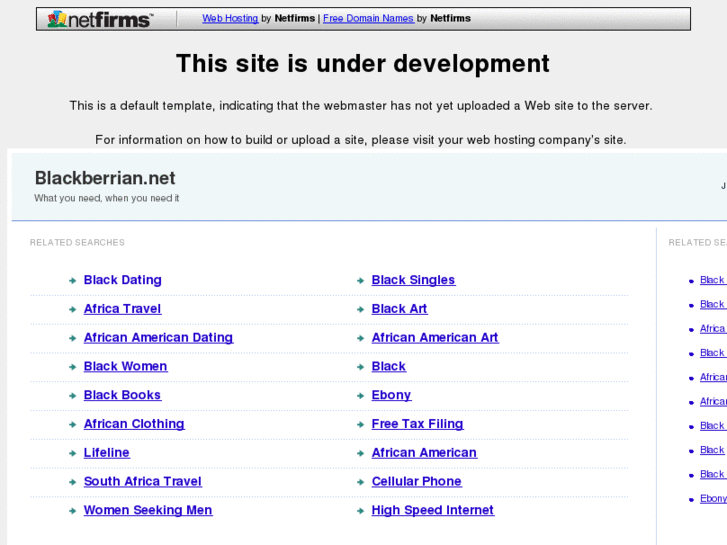
Task: Click arrow icon beside Black Women
Action: (72, 367)
